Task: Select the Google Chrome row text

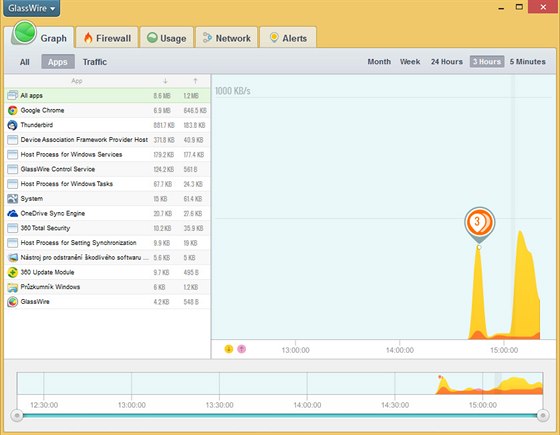Action: pyautogui.click(x=42, y=110)
